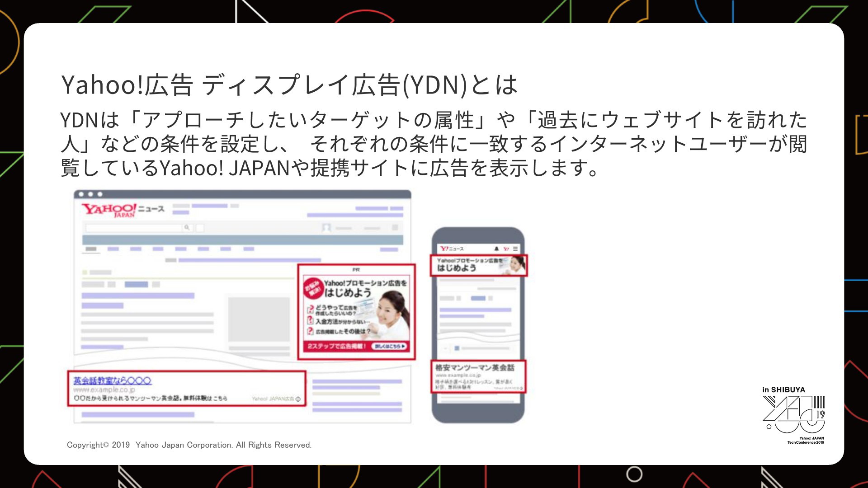The image size is (868, 488).
Task: Click the 詳しくはこちら button in banner ad
Action: click(389, 346)
